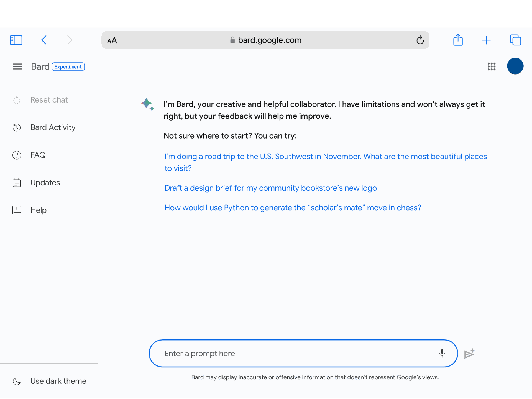Viewport: 532px width, 399px height.
Task: Click the bard.google.com address field
Action: [x=265, y=40]
